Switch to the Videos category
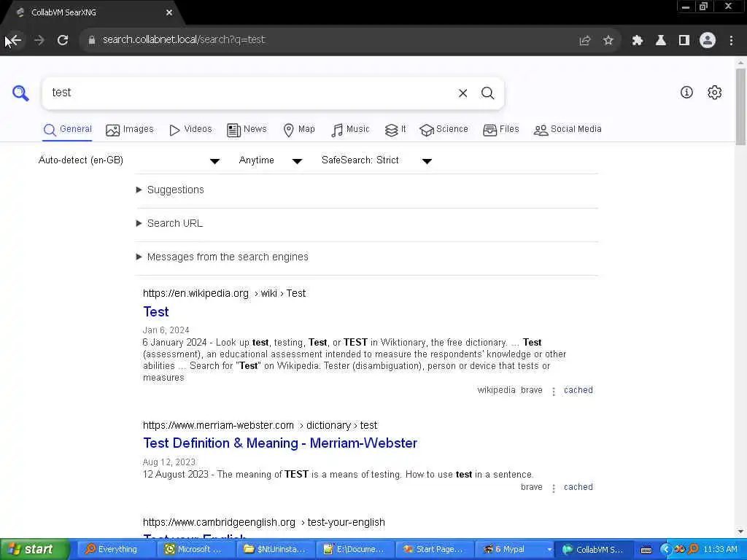This screenshot has height=560, width=747. [190, 130]
